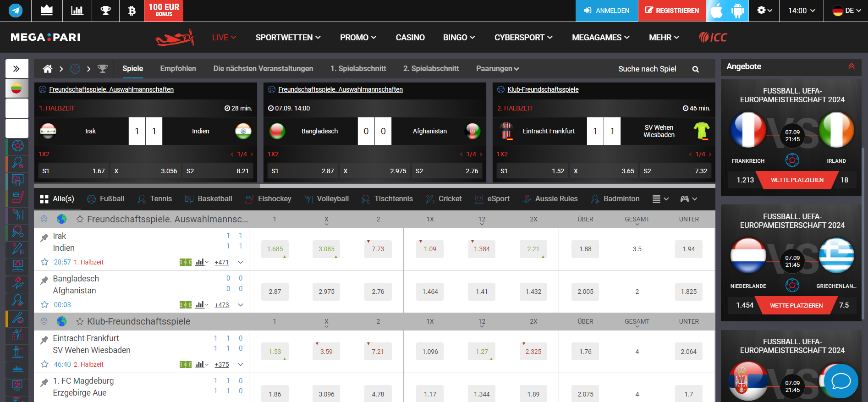Viewport: 868px width, 402px height.
Task: Open the CASINO menu item
Action: click(x=410, y=38)
